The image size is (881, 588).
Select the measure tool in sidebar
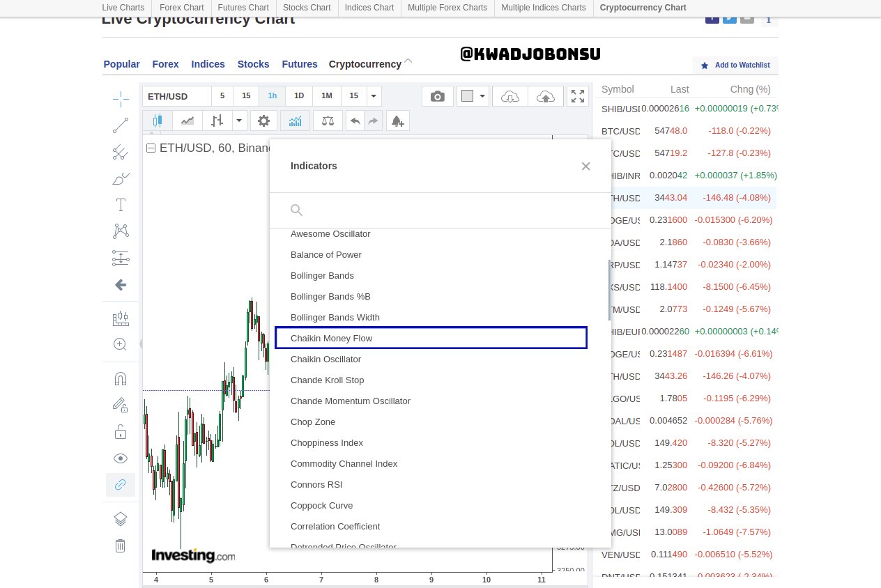(121, 318)
